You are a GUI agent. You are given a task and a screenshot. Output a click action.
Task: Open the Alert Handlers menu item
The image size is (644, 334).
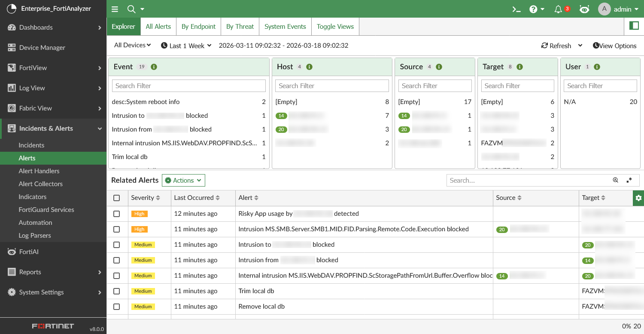pos(39,171)
